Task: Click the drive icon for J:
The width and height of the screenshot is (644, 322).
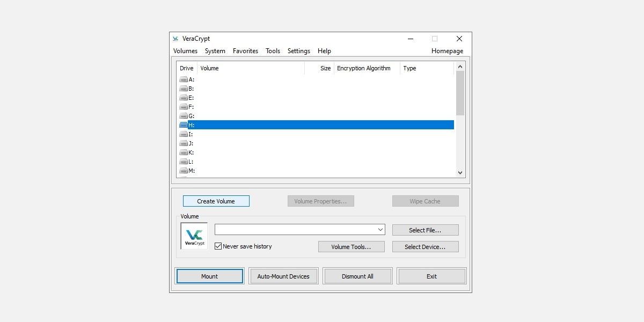Action: pos(184,143)
